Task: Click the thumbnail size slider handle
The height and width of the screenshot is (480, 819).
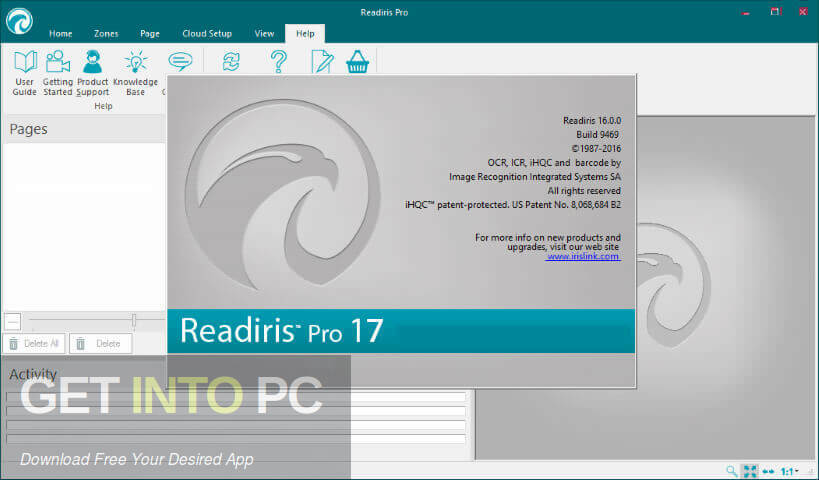Action: click(134, 321)
